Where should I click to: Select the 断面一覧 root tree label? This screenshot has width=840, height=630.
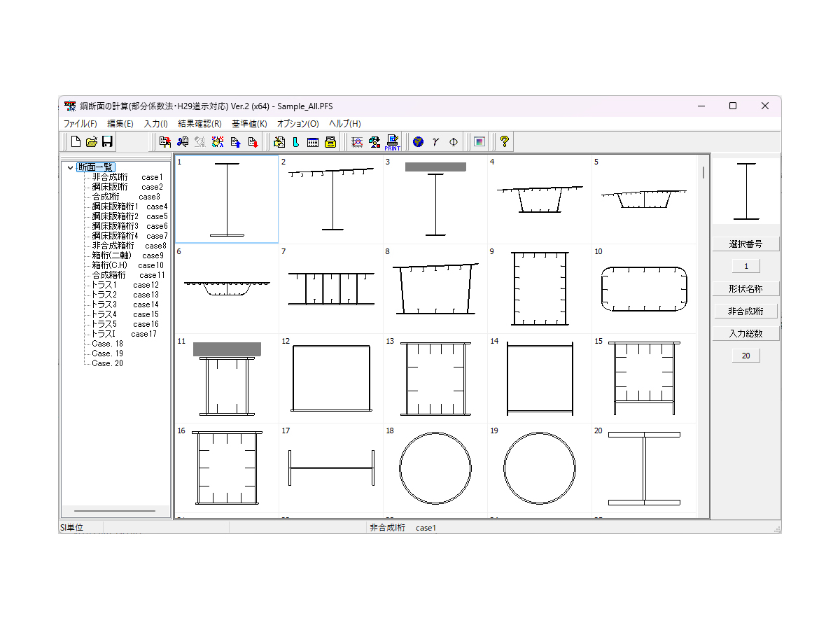click(96, 167)
